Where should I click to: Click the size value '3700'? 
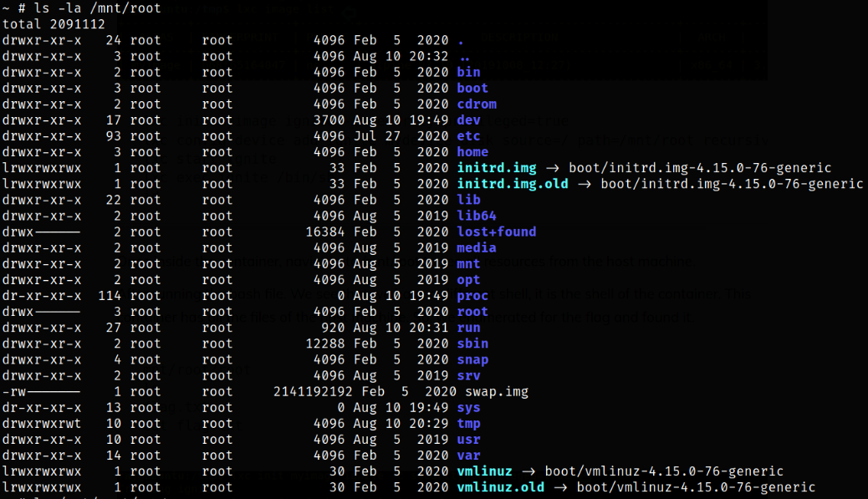pyautogui.click(x=329, y=120)
